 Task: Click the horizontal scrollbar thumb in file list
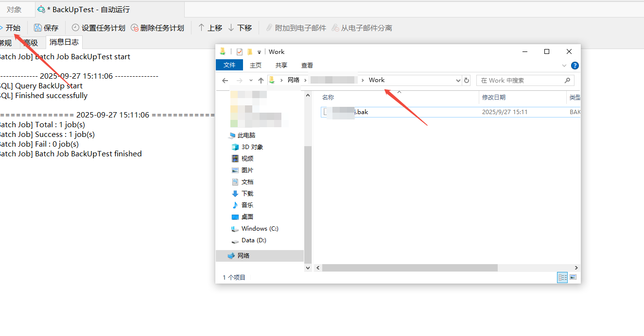pyautogui.click(x=410, y=268)
